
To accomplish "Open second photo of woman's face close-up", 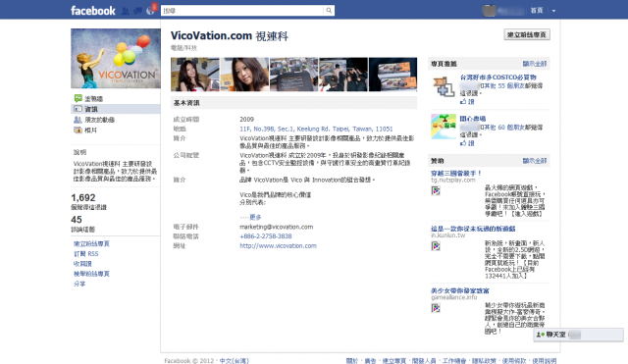I will [x=244, y=75].
